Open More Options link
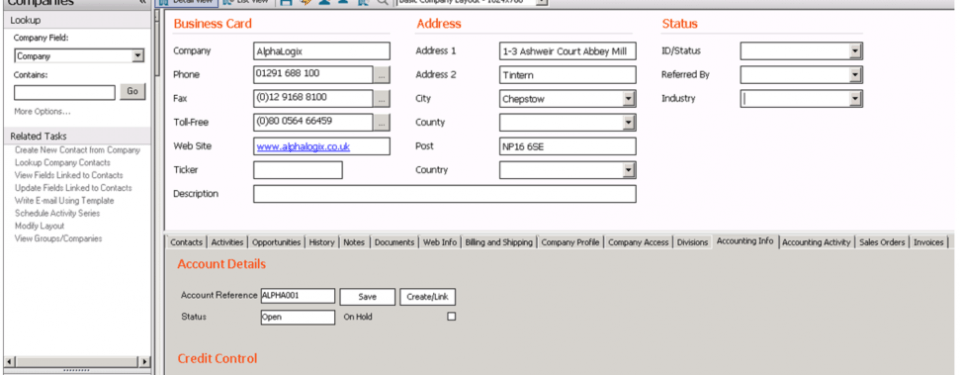The width and height of the screenshot is (960, 375). pyautogui.click(x=42, y=112)
